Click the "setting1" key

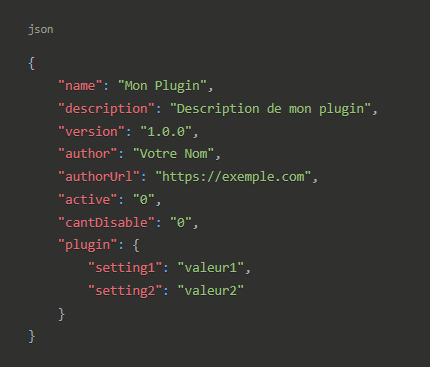125,268
